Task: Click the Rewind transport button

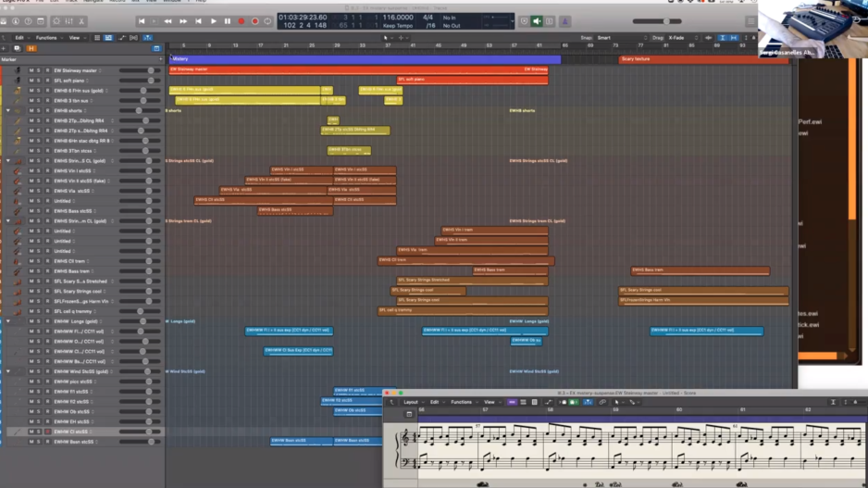Action: pos(167,21)
